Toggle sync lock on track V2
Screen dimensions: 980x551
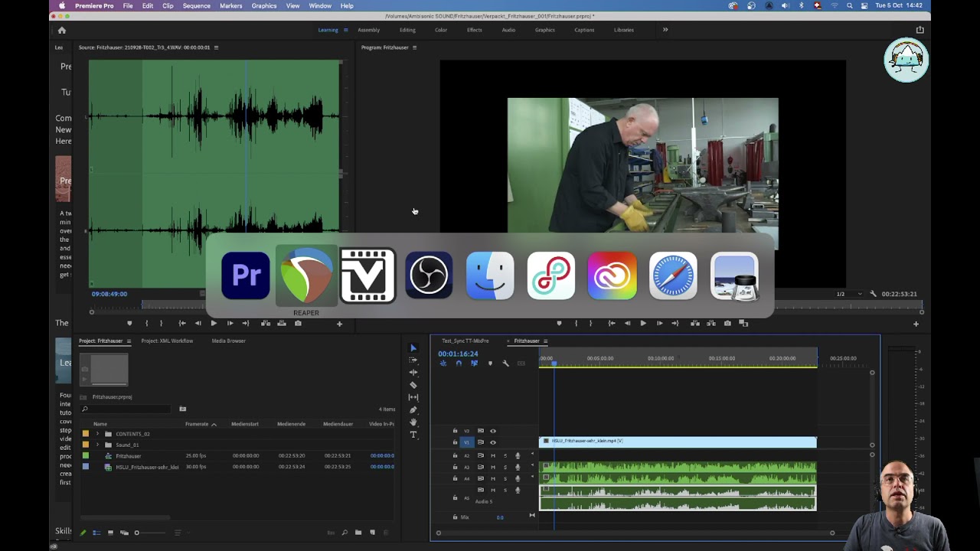tap(480, 431)
